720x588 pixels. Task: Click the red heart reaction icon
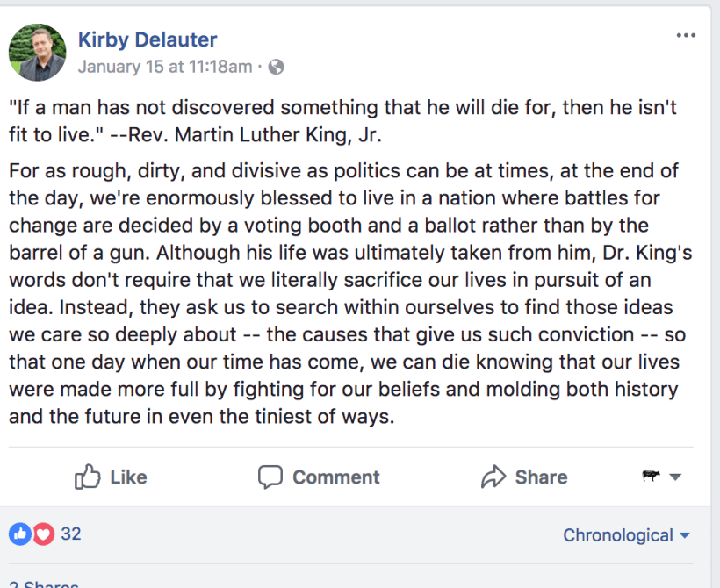pyautogui.click(x=44, y=534)
